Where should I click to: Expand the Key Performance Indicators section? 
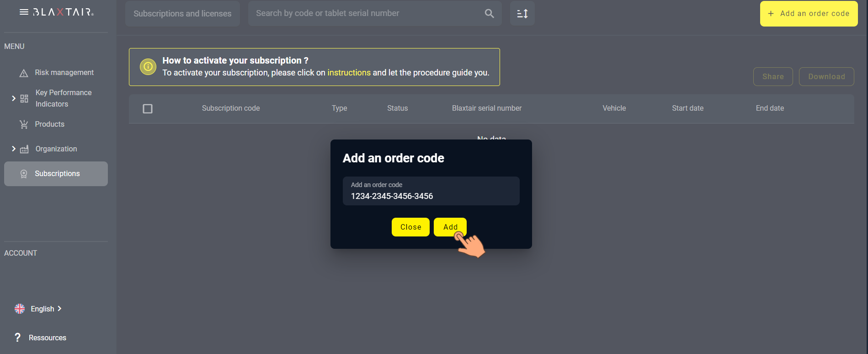tap(13, 98)
